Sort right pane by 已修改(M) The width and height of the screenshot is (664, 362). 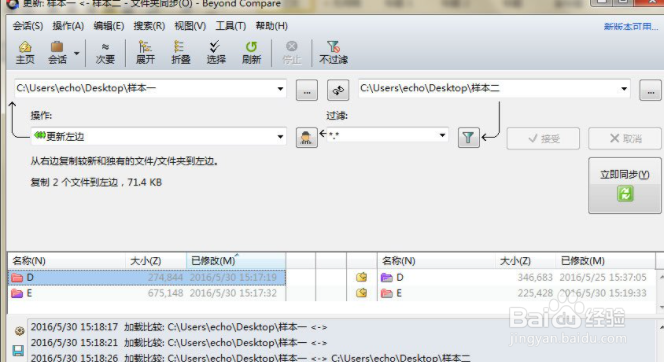point(605,261)
